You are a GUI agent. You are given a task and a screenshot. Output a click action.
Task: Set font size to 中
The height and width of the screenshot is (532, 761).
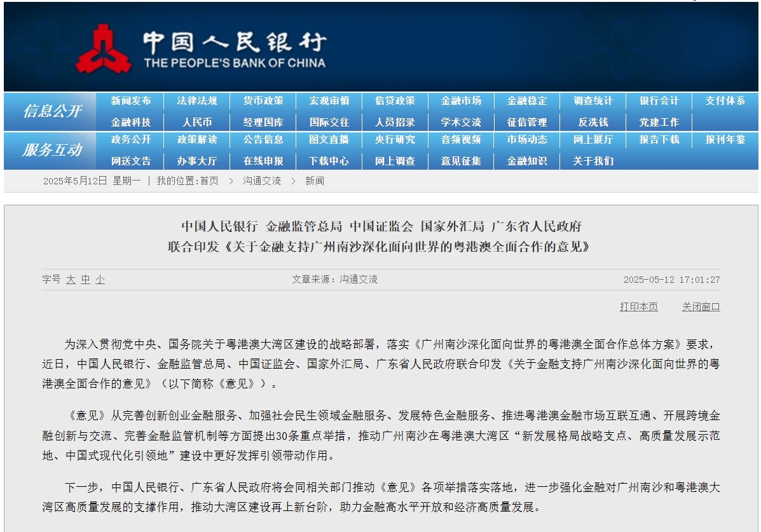[x=85, y=280]
